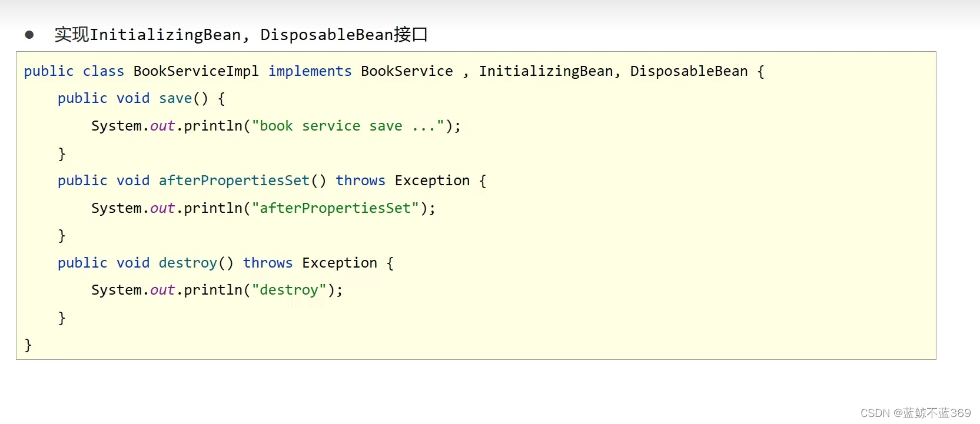Click 'BookService' after the implements keyword
Screen dimensions: 980x424
pos(407,71)
